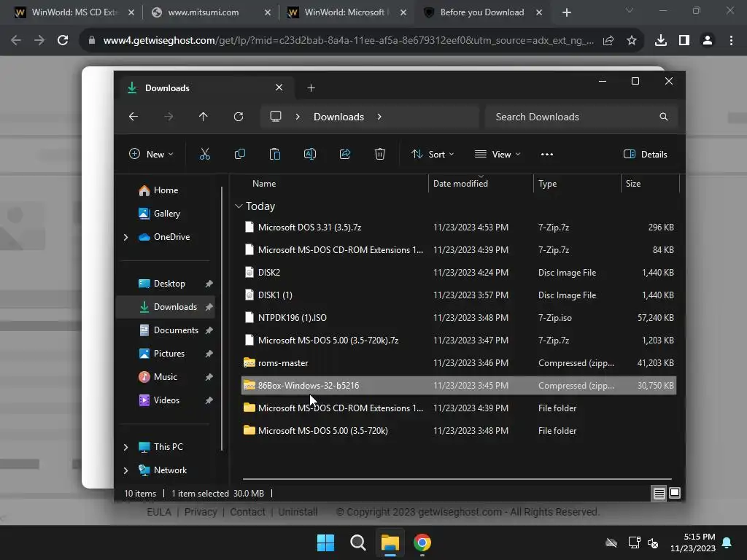
Task: Open a new Chrome tab
Action: [566, 12]
